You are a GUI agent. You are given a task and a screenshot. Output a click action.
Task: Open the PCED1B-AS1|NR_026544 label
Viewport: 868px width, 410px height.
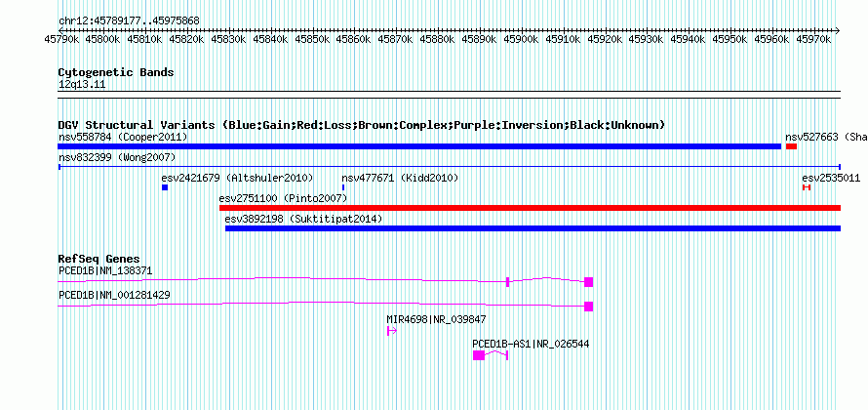pos(531,344)
